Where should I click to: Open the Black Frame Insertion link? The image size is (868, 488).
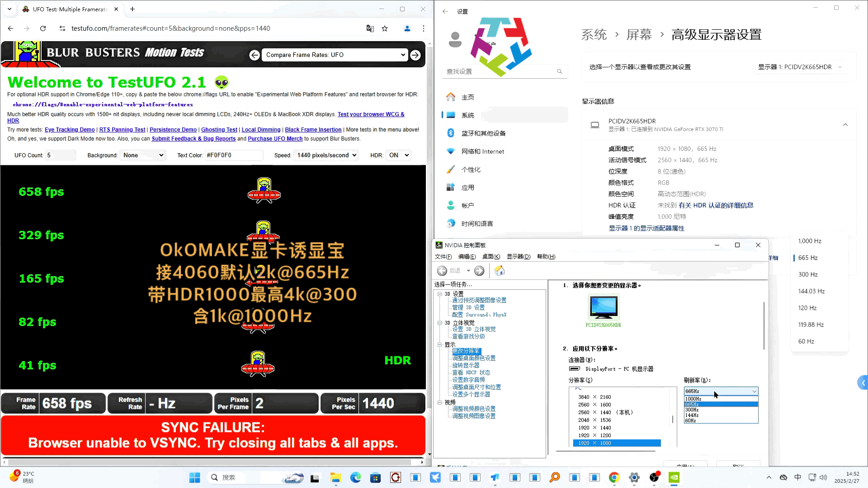tap(313, 130)
